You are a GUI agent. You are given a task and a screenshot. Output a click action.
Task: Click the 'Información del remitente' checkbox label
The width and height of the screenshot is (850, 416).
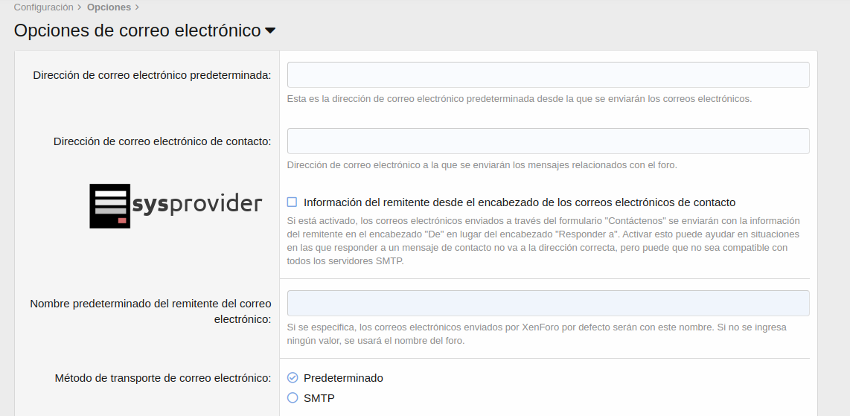(519, 201)
